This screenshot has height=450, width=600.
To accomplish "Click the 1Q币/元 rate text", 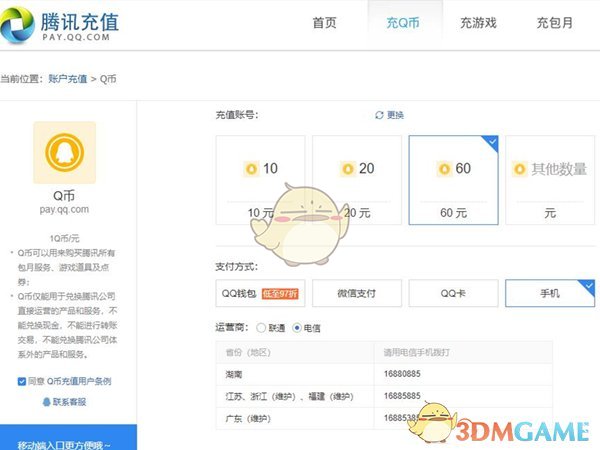I will pyautogui.click(x=64, y=238).
